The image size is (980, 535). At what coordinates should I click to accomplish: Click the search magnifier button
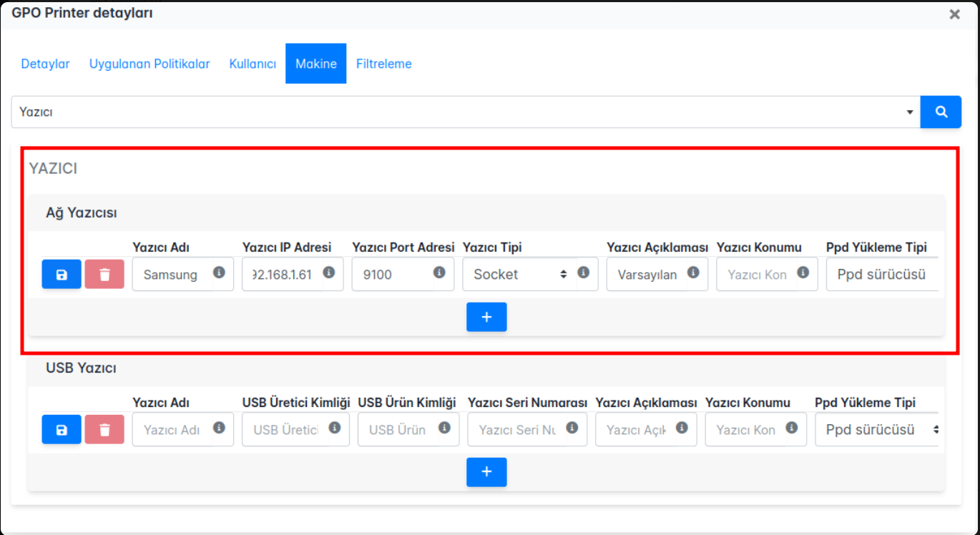pos(941,112)
